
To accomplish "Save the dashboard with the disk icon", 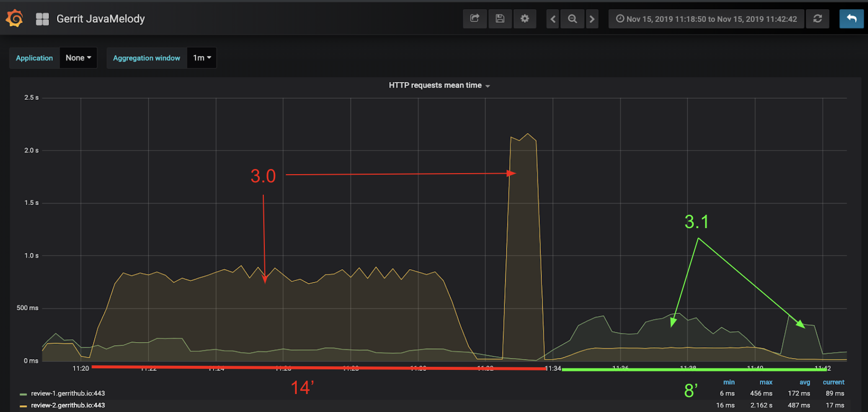I will (x=499, y=19).
